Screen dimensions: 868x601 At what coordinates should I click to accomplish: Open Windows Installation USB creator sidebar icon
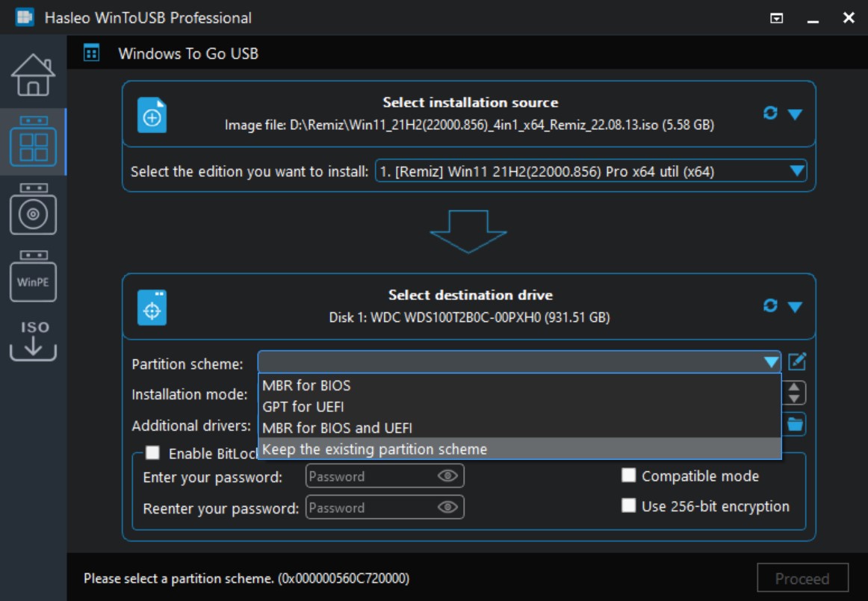tap(33, 209)
